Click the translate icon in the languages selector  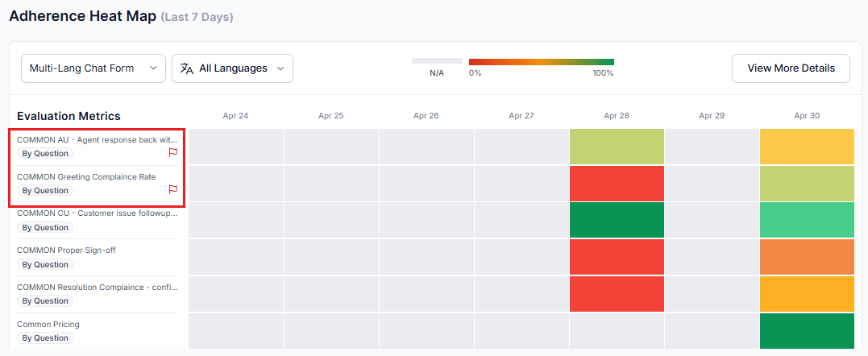click(187, 68)
